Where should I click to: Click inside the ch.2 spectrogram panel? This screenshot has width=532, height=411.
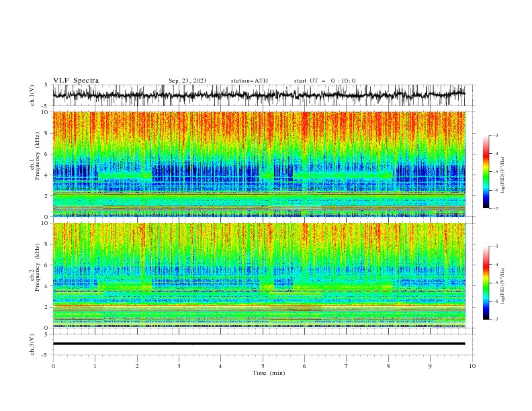[259, 275]
